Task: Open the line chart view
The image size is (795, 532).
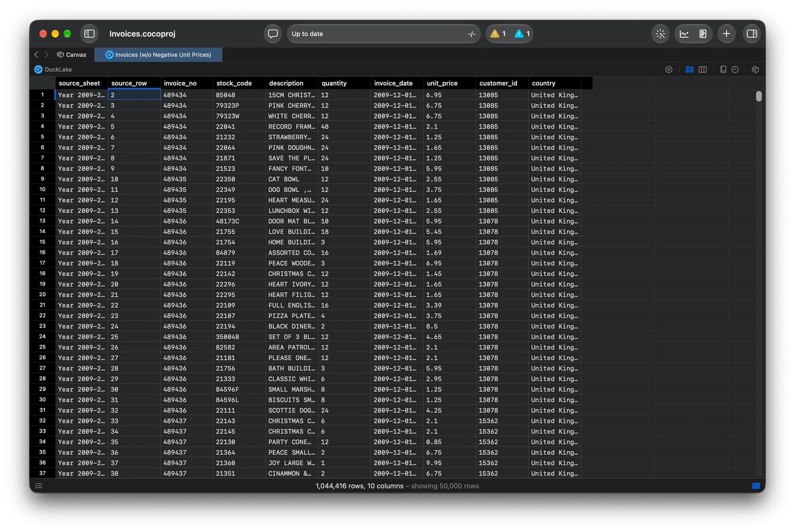Action: [x=684, y=34]
